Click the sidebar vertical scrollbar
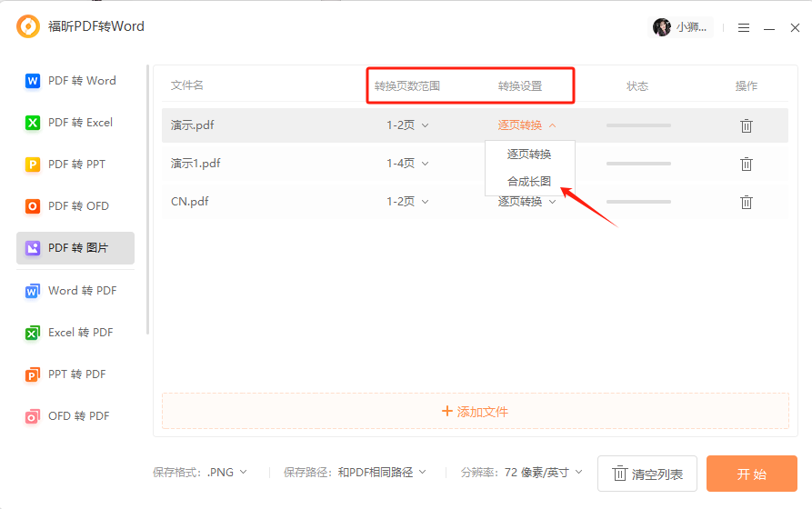This screenshot has height=509, width=812. [x=147, y=199]
